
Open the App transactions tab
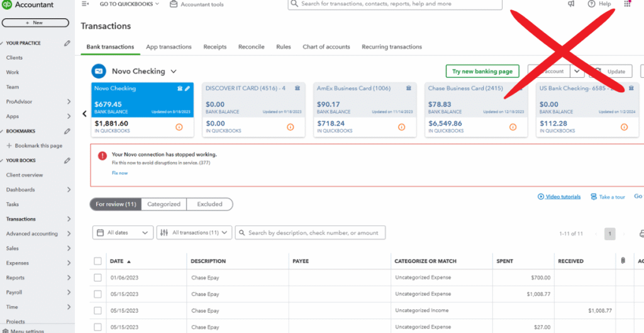pos(169,46)
